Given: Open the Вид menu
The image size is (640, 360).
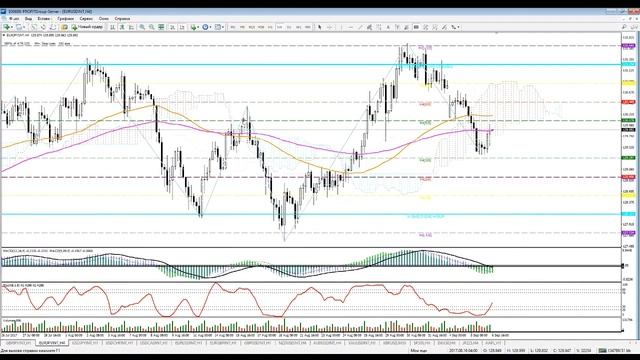Looking at the screenshot, I should pos(28,19).
